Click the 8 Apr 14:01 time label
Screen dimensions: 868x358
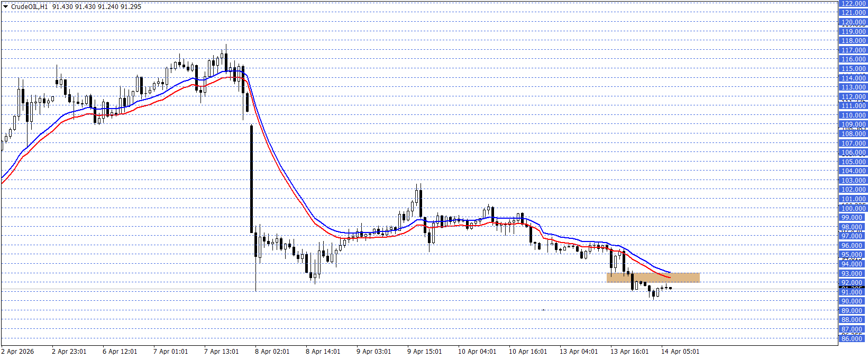point(323,352)
